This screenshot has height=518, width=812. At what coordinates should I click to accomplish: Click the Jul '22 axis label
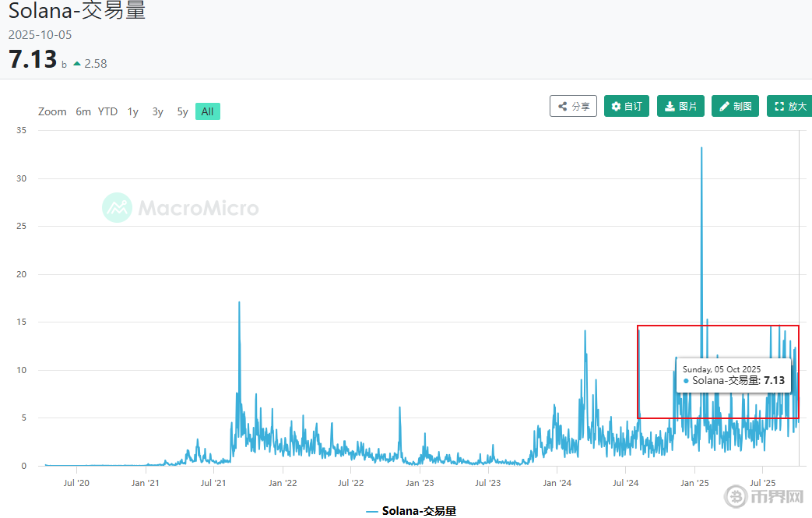pos(350,483)
